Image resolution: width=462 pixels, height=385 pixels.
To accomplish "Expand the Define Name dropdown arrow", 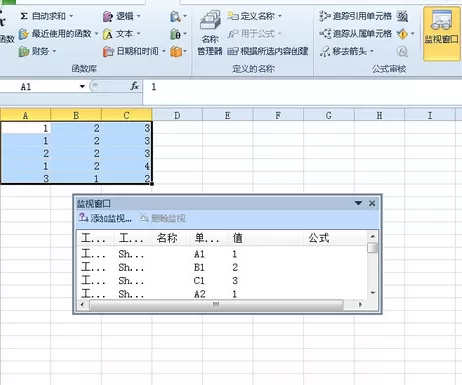I will point(280,16).
